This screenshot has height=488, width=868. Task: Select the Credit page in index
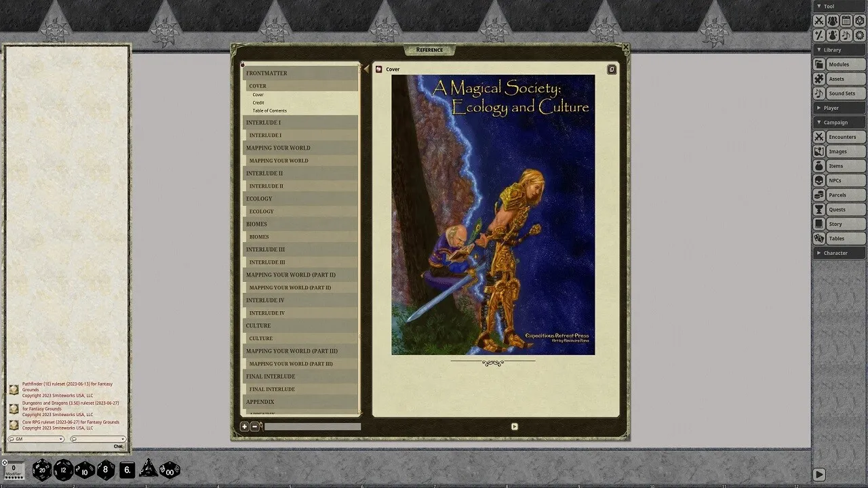point(258,102)
